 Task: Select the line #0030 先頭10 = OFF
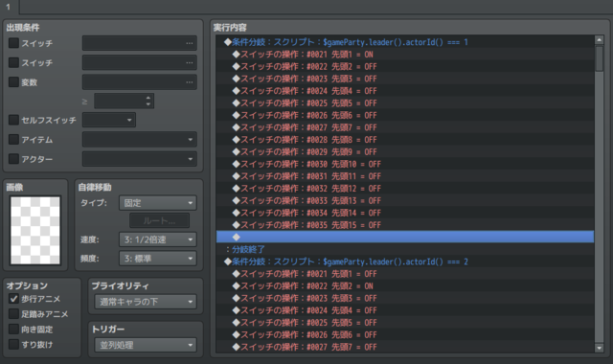(x=405, y=164)
